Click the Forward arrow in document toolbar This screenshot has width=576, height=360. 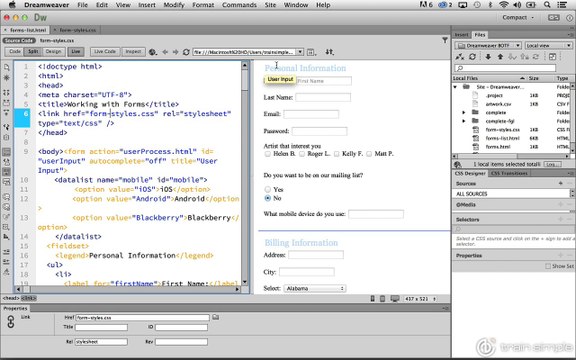(176, 52)
